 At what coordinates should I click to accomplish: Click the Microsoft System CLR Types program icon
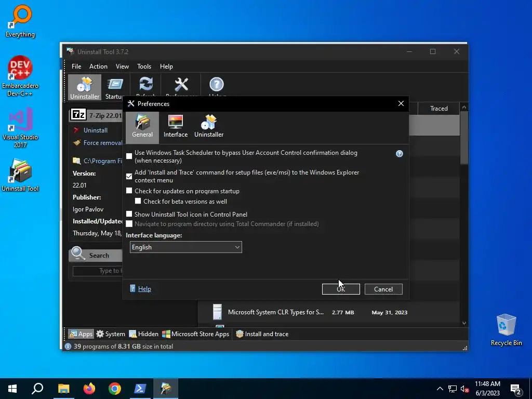click(217, 312)
